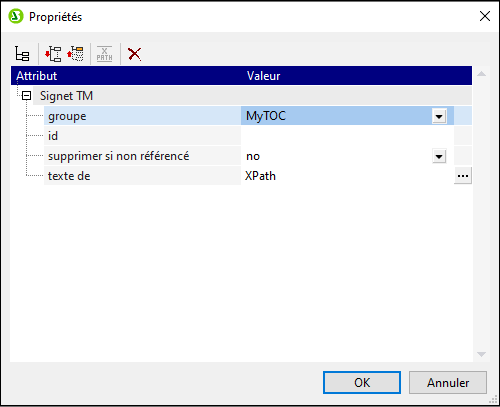This screenshot has height=407, width=500.
Task: Open the supprimer si non référencé dropdown
Action: click(439, 156)
